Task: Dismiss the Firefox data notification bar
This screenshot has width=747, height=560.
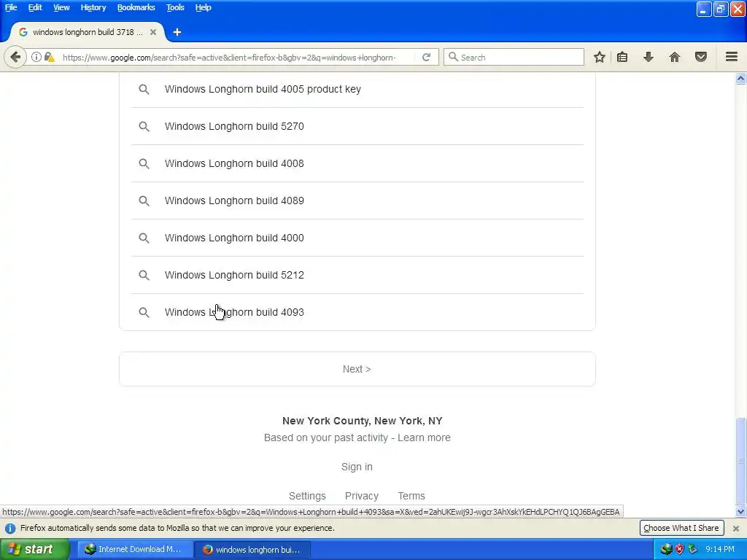Action: [x=735, y=528]
